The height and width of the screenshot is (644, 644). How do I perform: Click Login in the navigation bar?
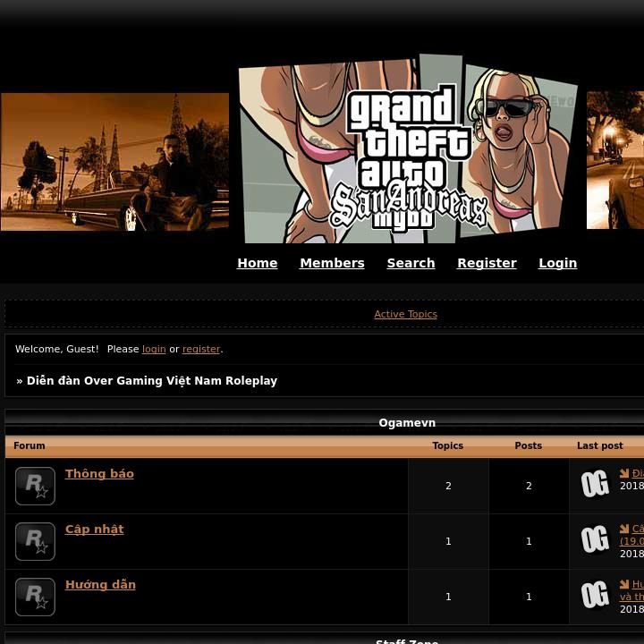(x=557, y=263)
